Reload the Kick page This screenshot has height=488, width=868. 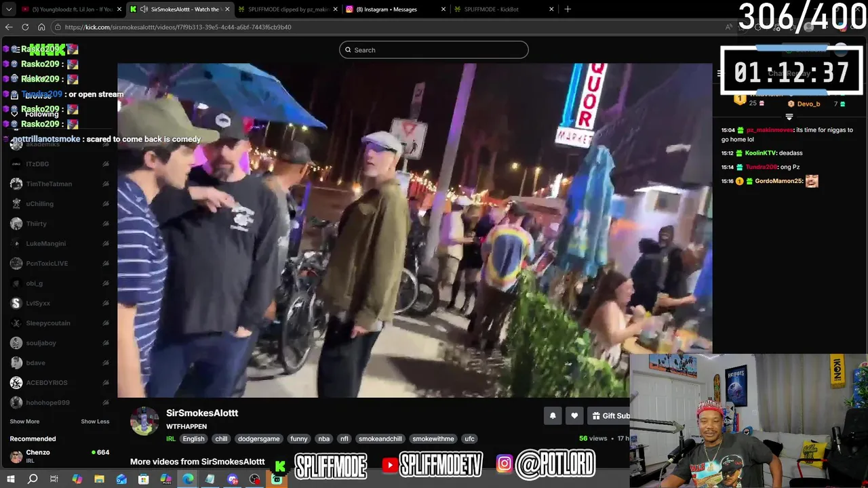(25, 27)
